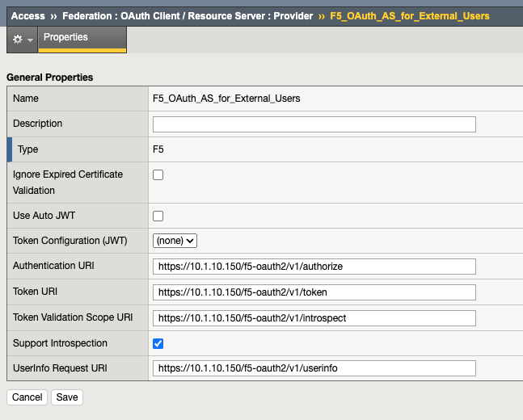Uncheck the Support Introspection checkbox
The height and width of the screenshot is (420, 523).
(158, 343)
